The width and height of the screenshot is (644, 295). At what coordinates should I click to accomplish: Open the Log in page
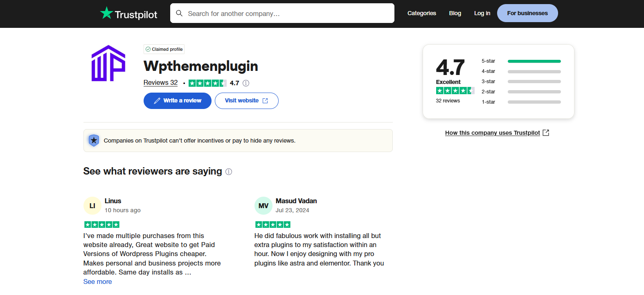point(482,13)
